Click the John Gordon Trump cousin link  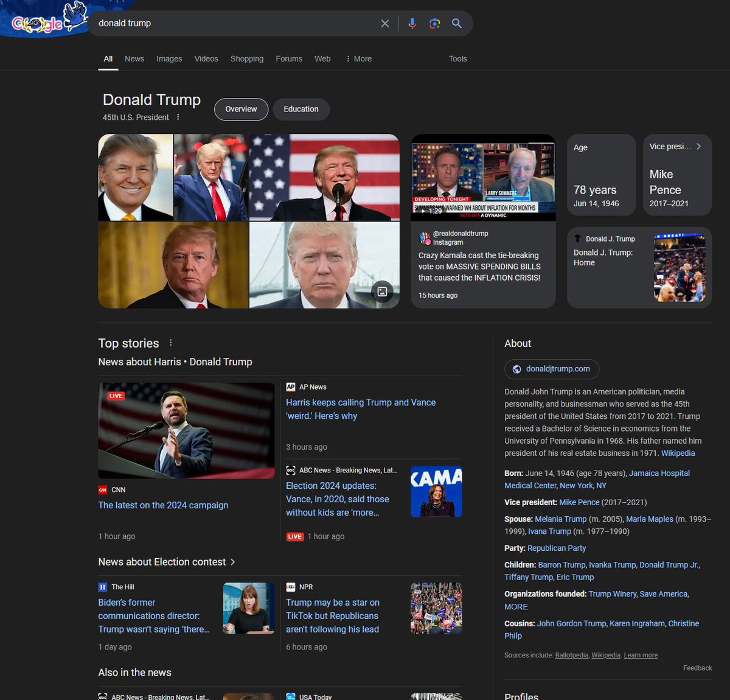(x=572, y=623)
